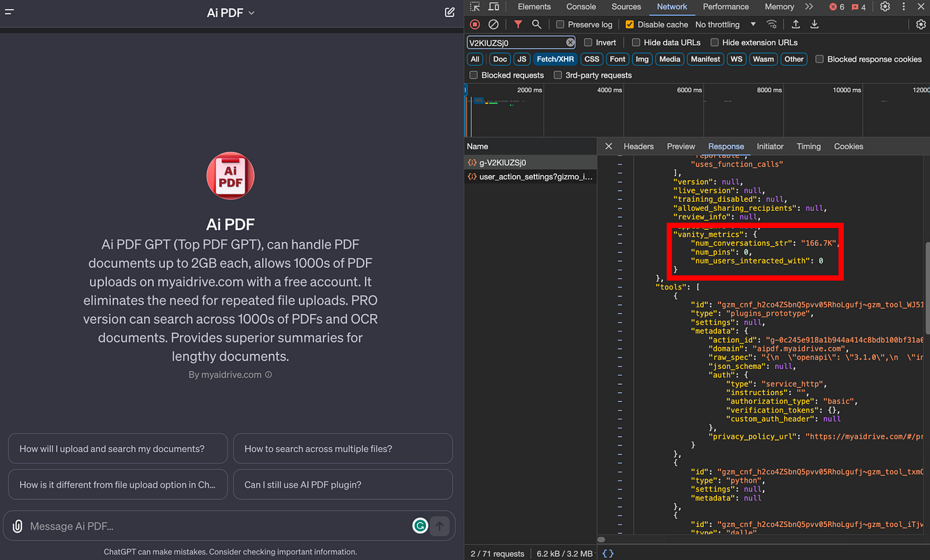Clear the network request log
Screen dimensions: 930x560
pos(493,24)
